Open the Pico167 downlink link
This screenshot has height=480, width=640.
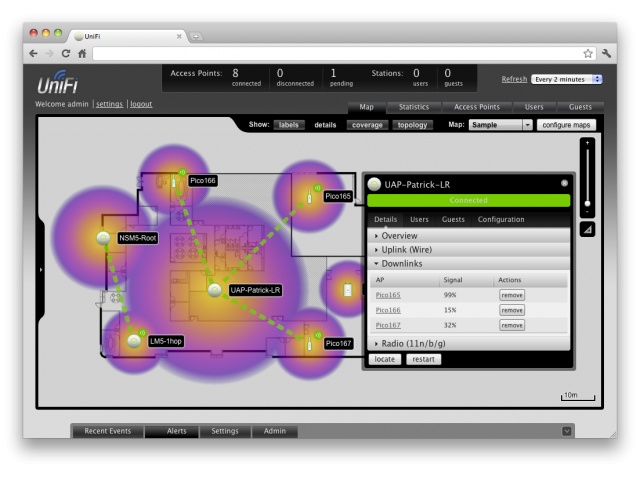coord(388,325)
